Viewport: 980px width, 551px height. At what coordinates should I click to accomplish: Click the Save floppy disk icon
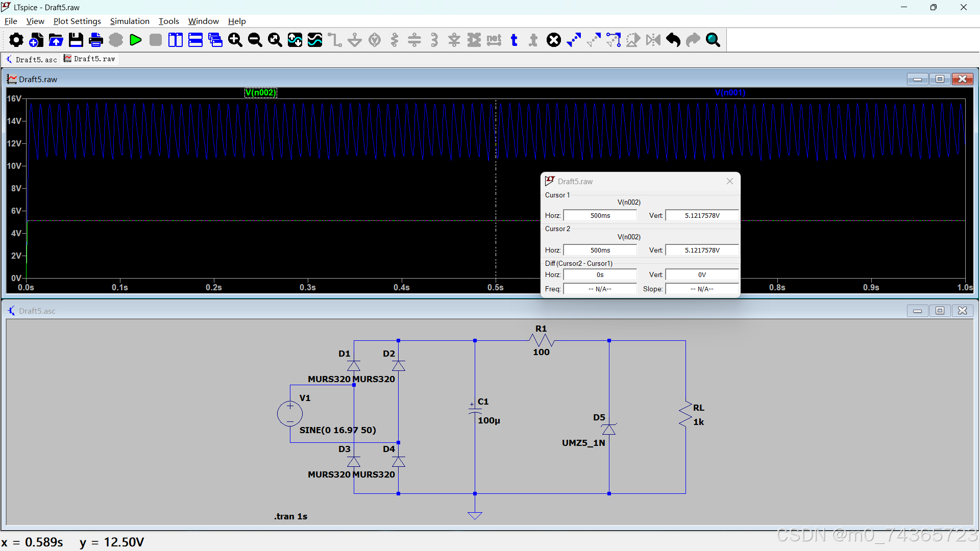coord(76,40)
